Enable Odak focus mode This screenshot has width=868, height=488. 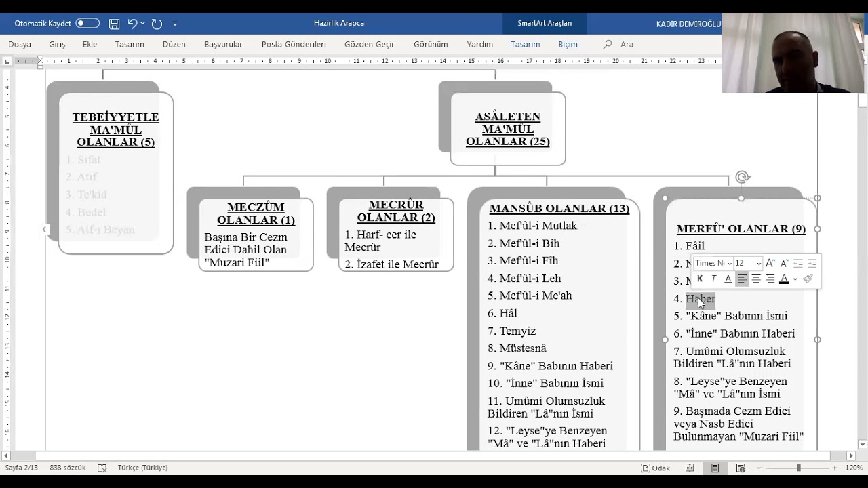[655, 468]
